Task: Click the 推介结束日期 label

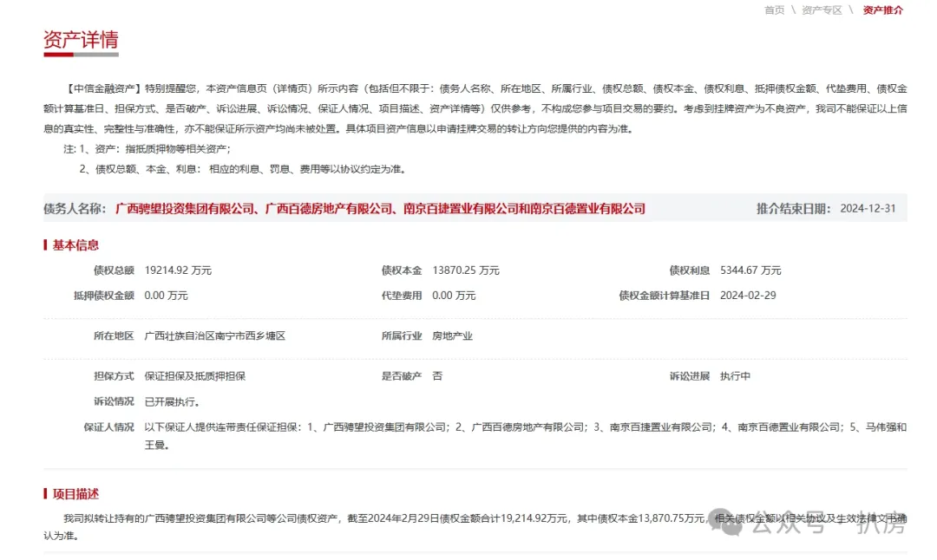Action: pyautogui.click(x=794, y=208)
